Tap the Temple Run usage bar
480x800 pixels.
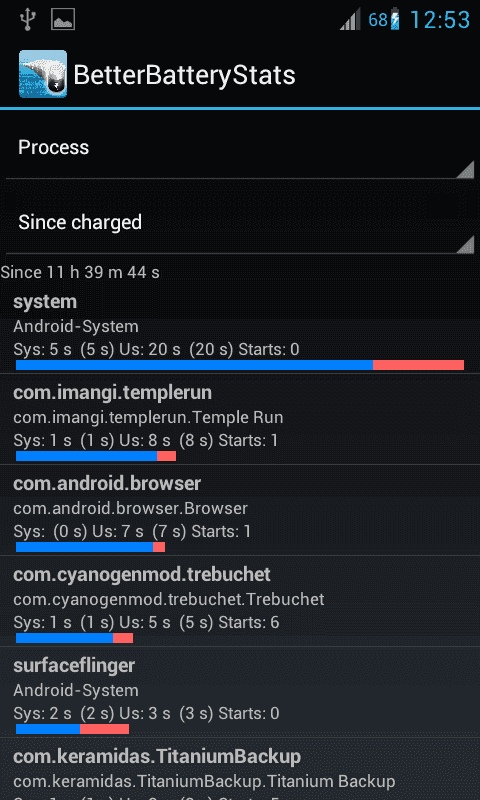(96, 456)
